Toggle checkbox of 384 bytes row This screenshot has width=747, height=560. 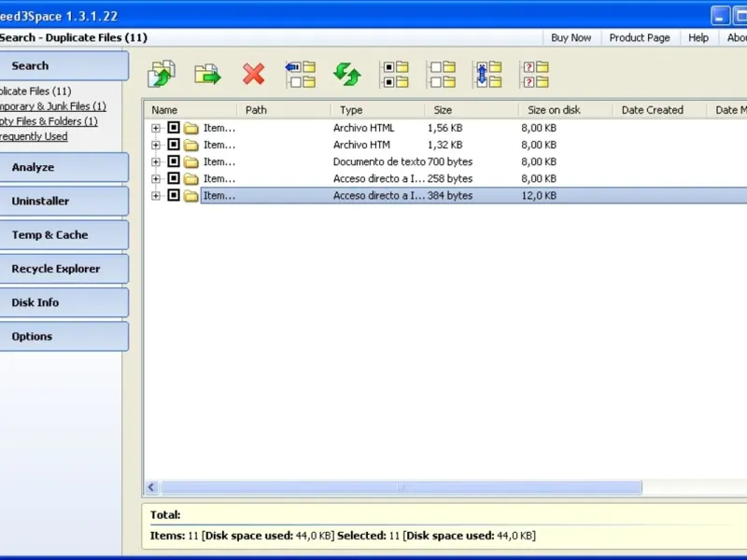click(174, 195)
